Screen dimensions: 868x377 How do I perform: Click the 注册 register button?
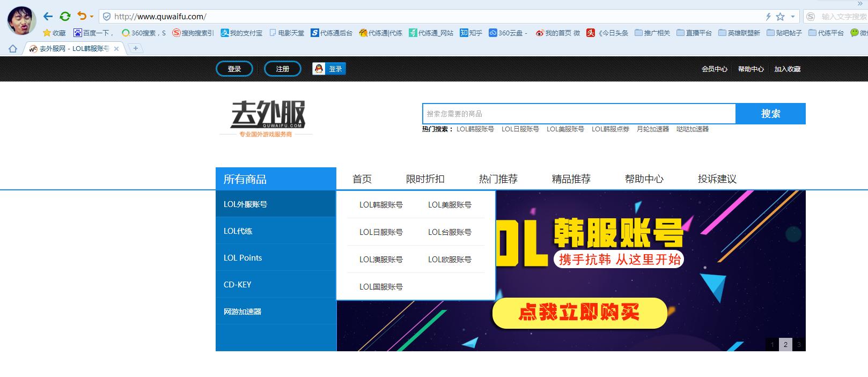pyautogui.click(x=283, y=69)
